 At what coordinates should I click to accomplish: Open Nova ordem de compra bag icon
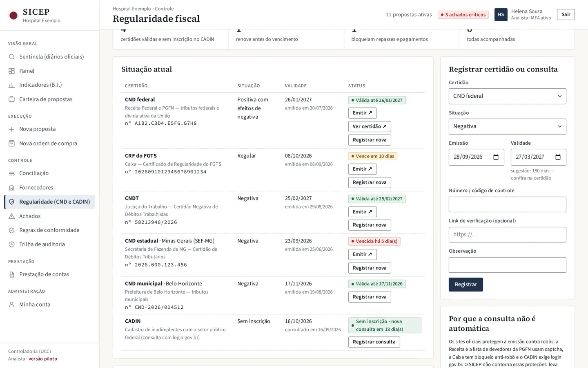click(x=11, y=144)
